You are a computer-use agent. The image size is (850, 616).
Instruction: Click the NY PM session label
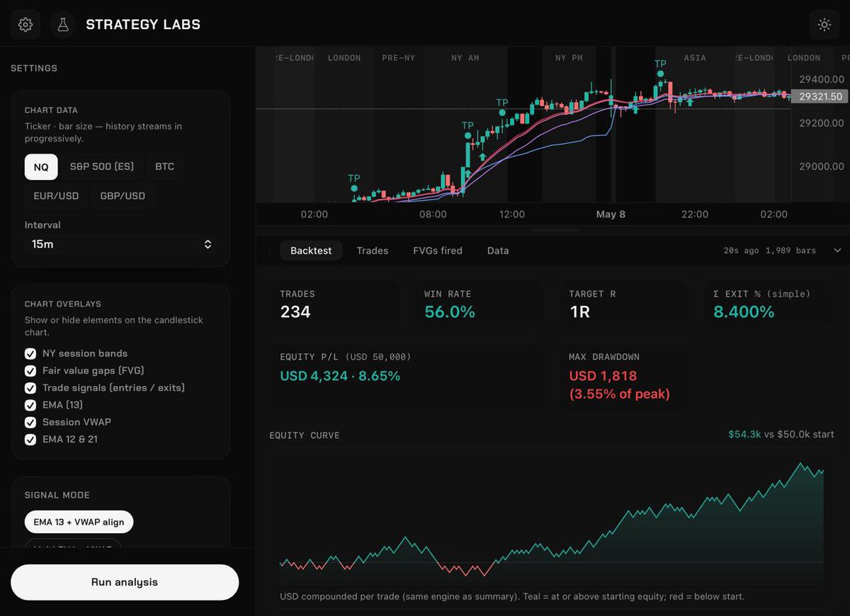[x=569, y=58]
